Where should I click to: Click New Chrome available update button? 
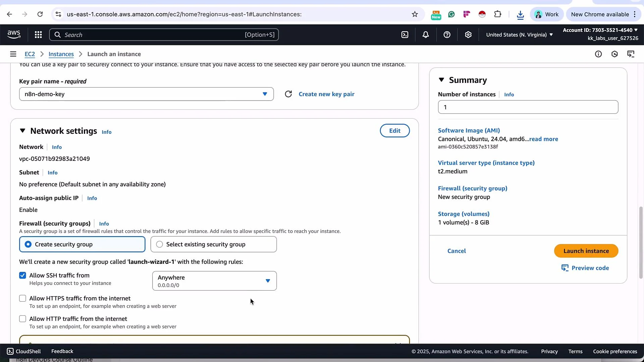600,14
